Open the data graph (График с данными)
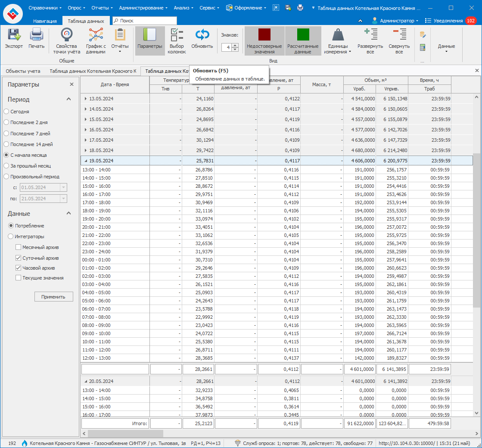The image size is (482, 448). pos(96,40)
